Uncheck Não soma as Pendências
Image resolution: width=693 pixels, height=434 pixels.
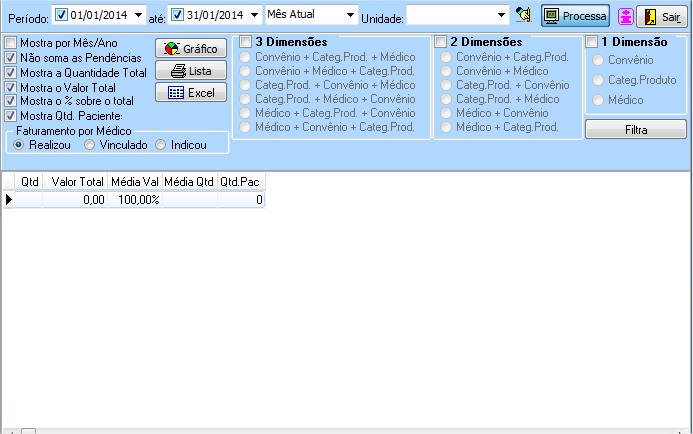[x=11, y=58]
